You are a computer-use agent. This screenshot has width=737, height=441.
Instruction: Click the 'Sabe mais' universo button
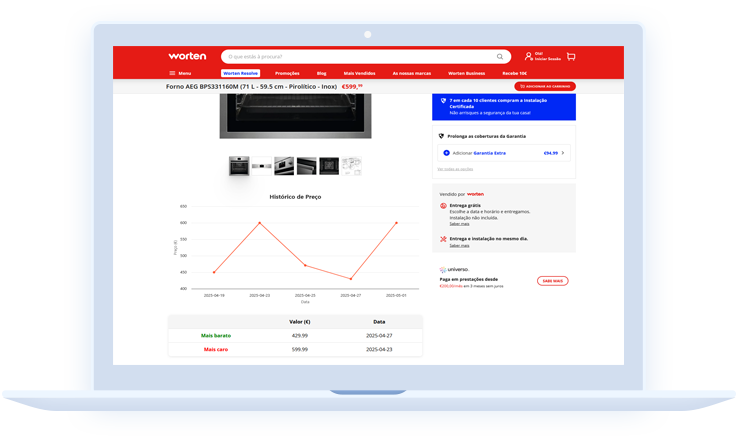[x=553, y=281]
